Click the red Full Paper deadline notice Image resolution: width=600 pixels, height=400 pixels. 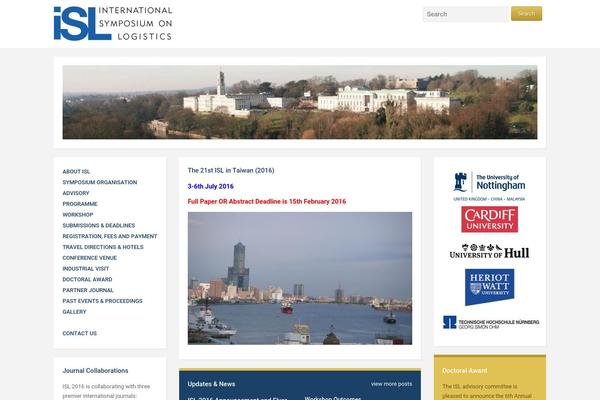tap(267, 201)
